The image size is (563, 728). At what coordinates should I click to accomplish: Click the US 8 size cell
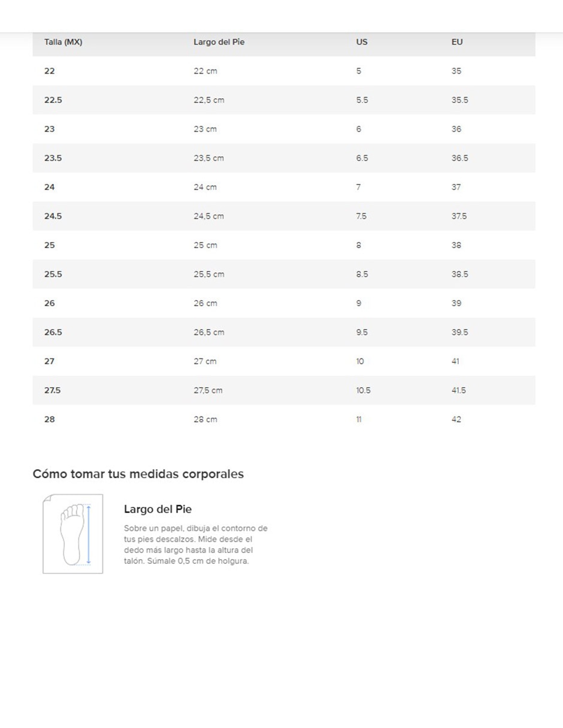[x=359, y=245]
